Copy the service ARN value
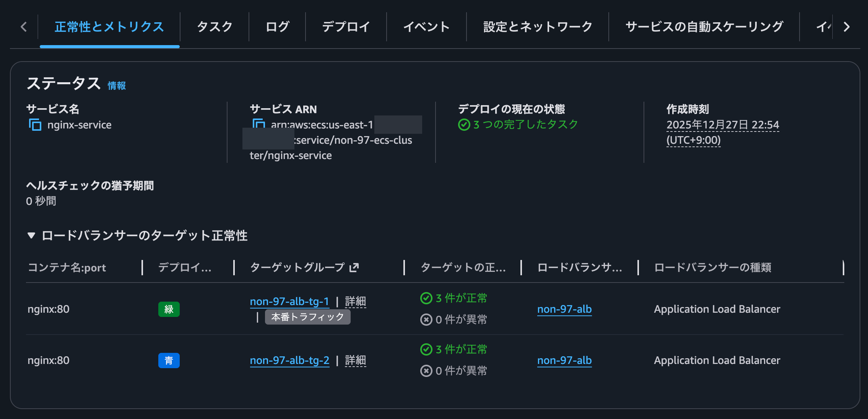The width and height of the screenshot is (868, 419). (258, 124)
